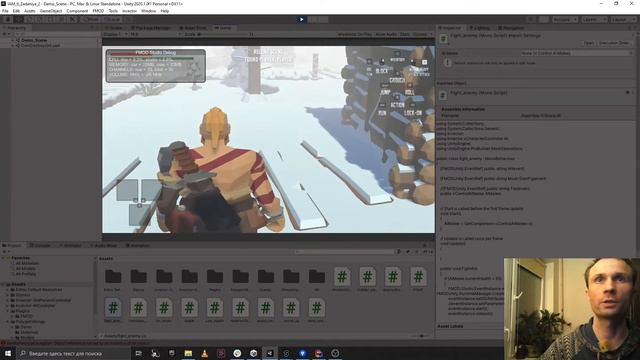Switch to the Asset Store tab
Screen dimensions: 640x360
coord(193,28)
